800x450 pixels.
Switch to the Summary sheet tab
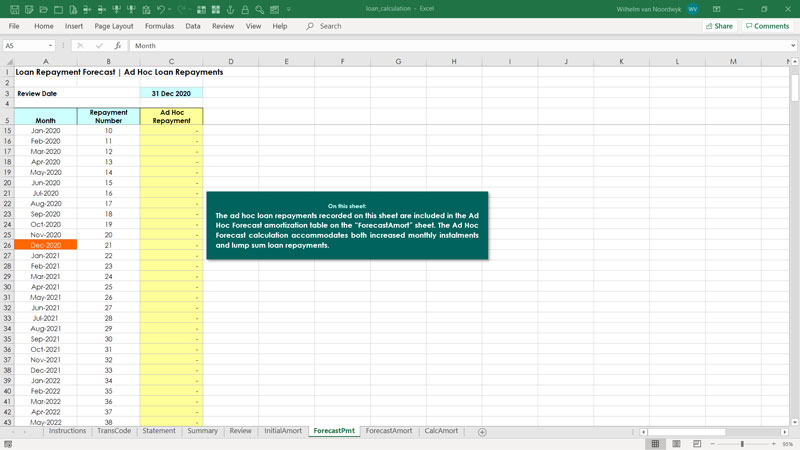[202, 431]
